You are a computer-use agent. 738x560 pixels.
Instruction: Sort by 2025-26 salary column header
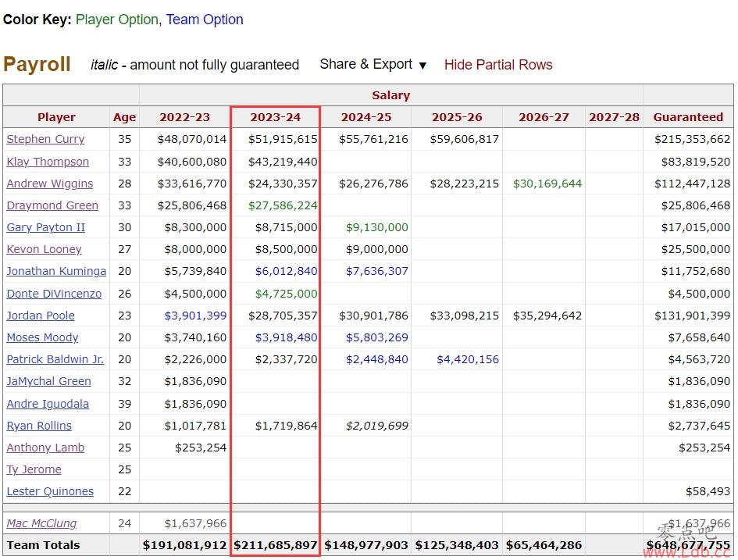tap(457, 117)
